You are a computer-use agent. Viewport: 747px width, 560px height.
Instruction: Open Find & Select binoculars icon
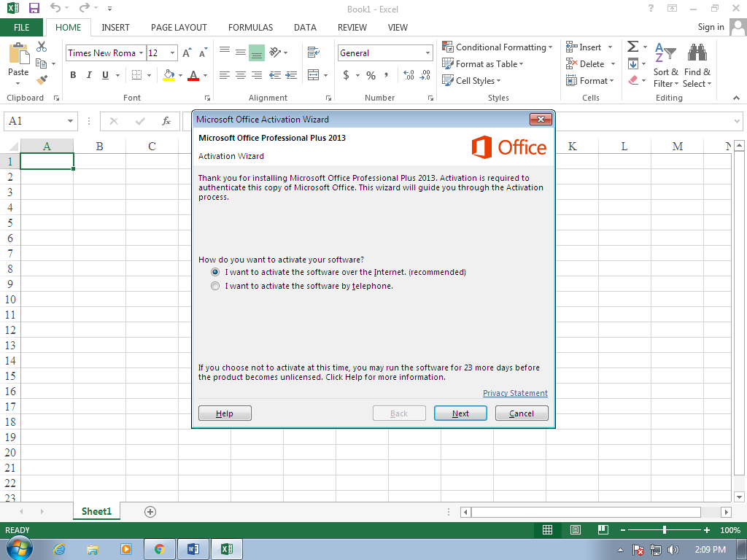(697, 53)
